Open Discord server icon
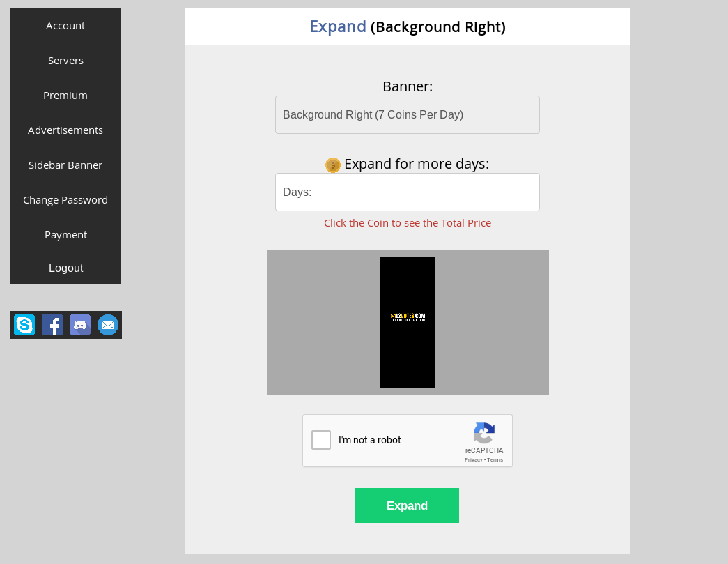The width and height of the screenshot is (728, 564). (80, 325)
